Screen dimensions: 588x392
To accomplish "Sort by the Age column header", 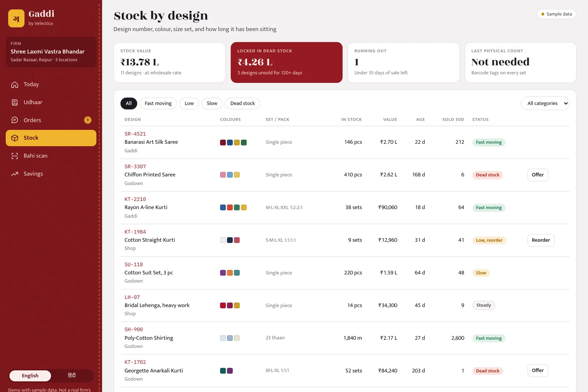I will (420, 120).
